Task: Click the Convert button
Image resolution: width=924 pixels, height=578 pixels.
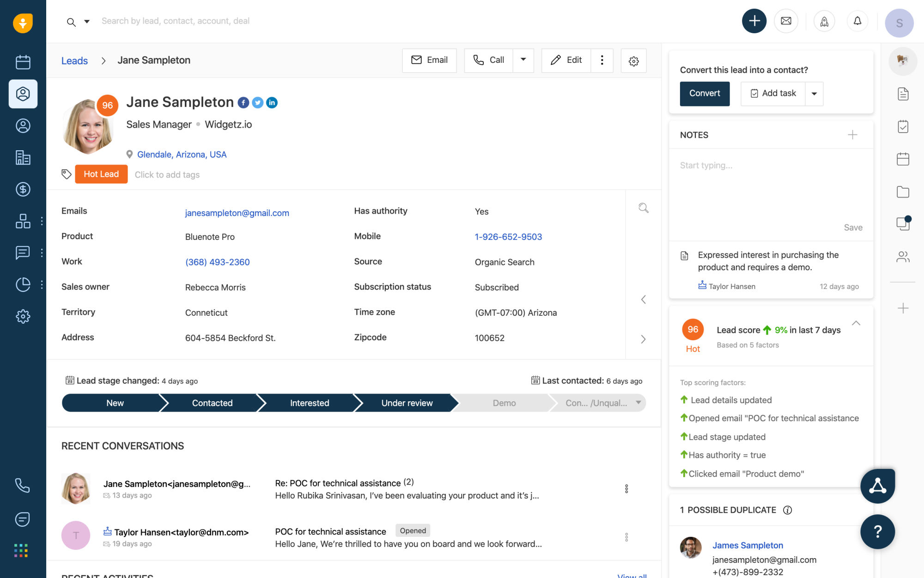Action: point(705,93)
